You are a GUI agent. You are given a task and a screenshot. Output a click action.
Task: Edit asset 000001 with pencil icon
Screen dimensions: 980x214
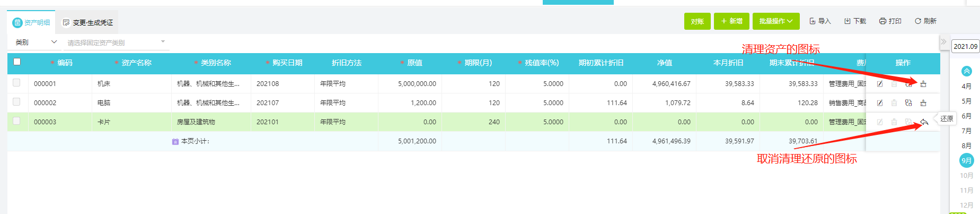880,84
